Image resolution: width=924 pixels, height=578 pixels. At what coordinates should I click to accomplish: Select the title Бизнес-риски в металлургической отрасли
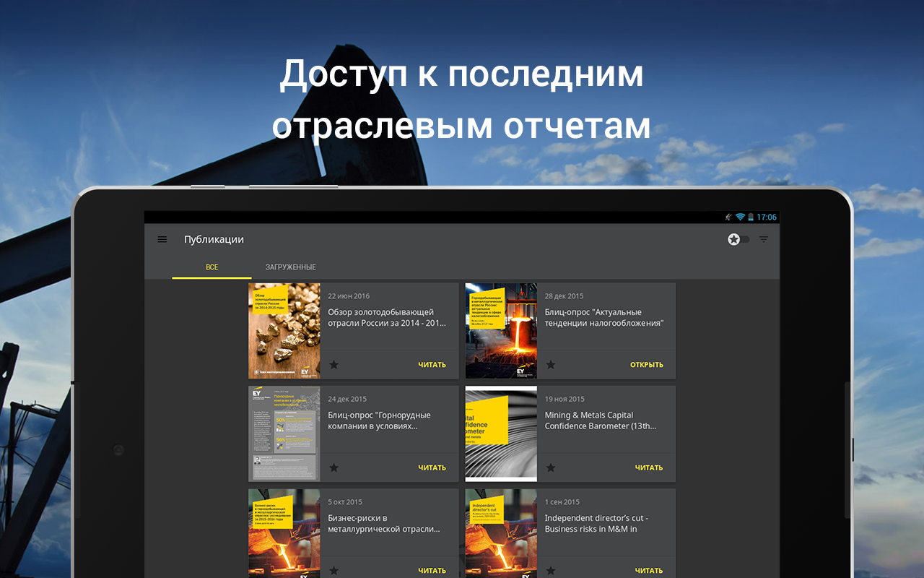[384, 524]
